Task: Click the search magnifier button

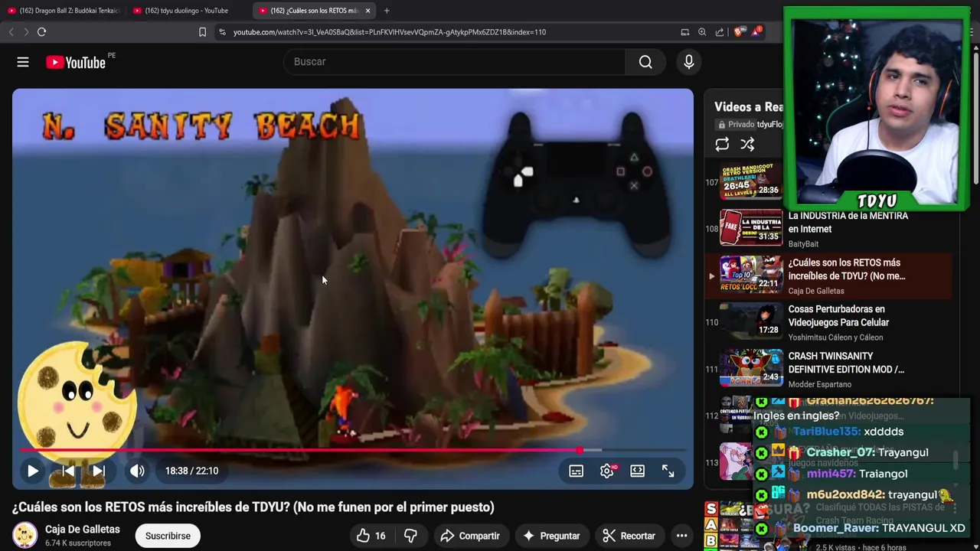Action: coord(645,62)
